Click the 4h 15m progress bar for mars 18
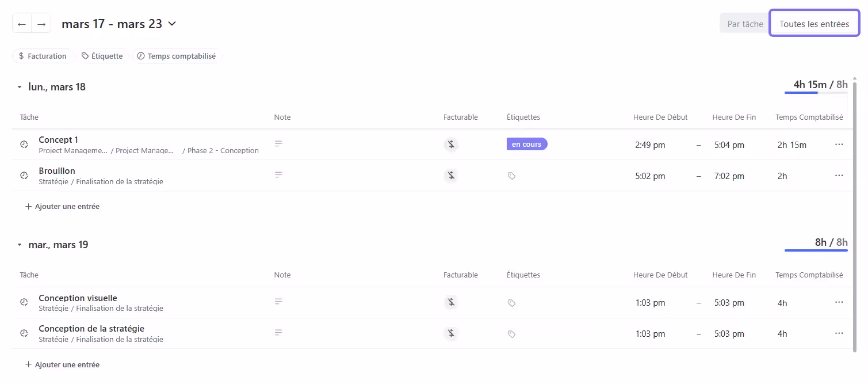Image resolution: width=868 pixels, height=384 pixels. [x=816, y=93]
